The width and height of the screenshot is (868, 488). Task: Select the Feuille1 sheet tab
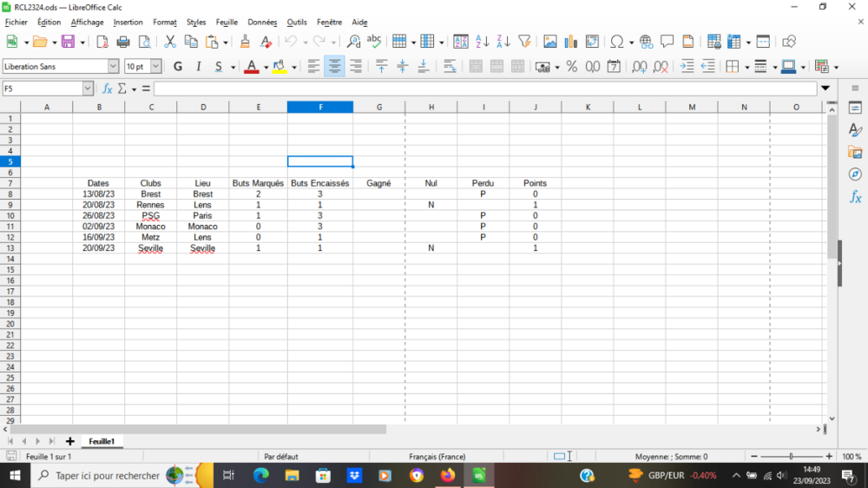[102, 441]
